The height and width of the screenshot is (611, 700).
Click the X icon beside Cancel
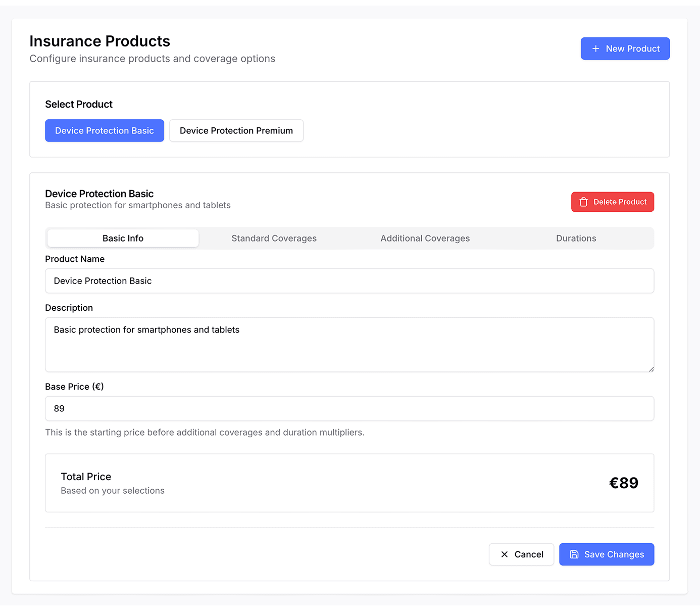click(x=504, y=554)
